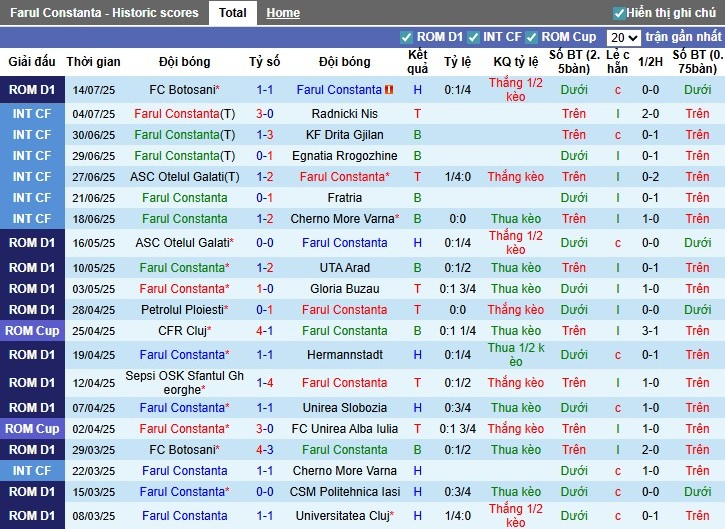Viewport: 725px width, 529px height.
Task: Toggle the 'Hiển thị ghi chú' checkbox
Action: tap(620, 13)
